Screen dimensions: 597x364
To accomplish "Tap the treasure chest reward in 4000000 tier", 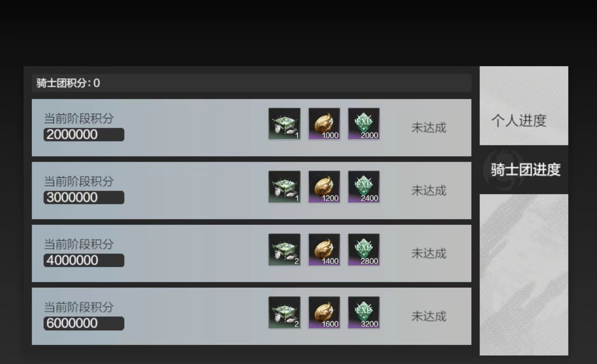I will (284, 249).
